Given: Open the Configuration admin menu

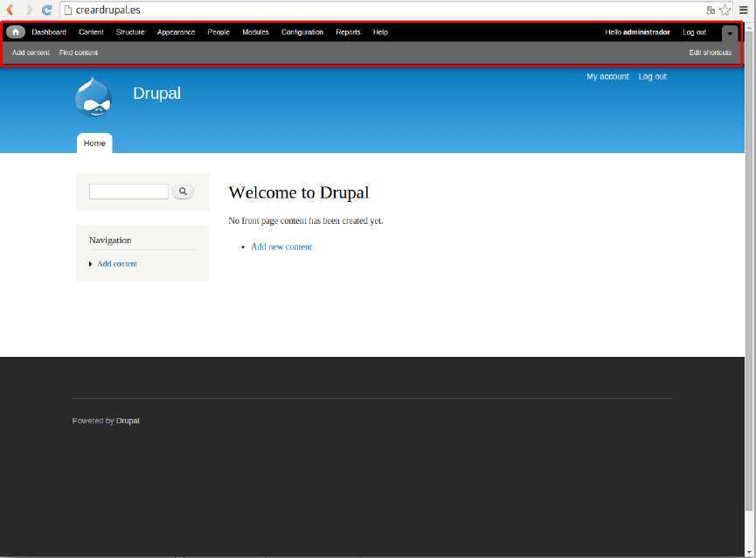Looking at the screenshot, I should click(302, 32).
